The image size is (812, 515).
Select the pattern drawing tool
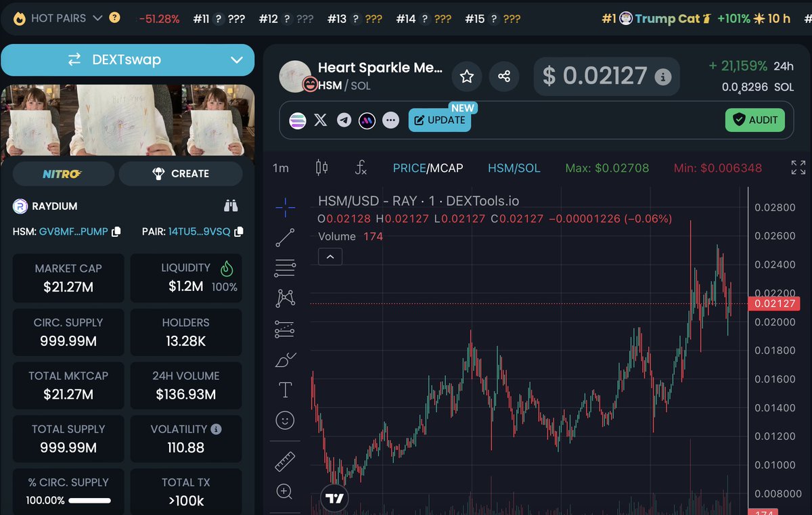coord(286,298)
